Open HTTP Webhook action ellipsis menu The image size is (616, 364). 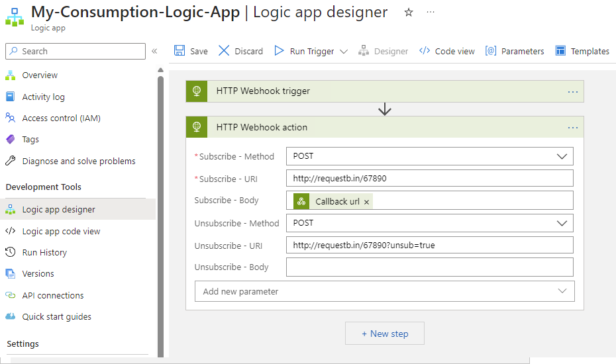click(x=573, y=128)
